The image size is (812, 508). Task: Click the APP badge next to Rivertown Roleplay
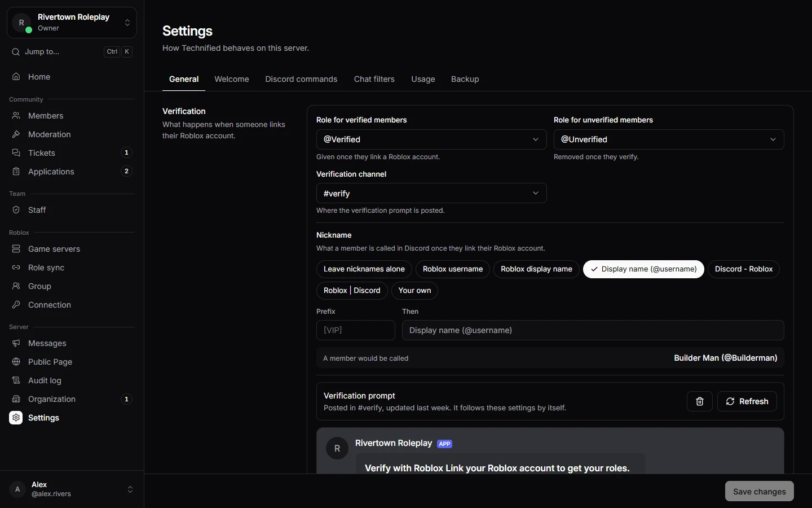pyautogui.click(x=445, y=444)
